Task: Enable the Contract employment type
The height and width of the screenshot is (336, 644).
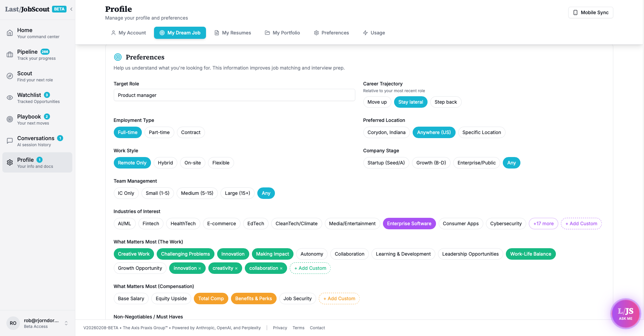Action: click(191, 132)
